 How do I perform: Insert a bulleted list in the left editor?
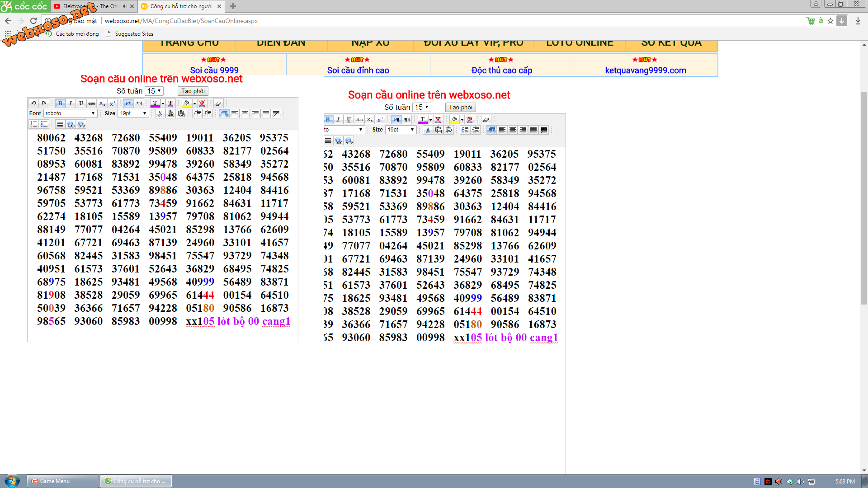tap(44, 124)
